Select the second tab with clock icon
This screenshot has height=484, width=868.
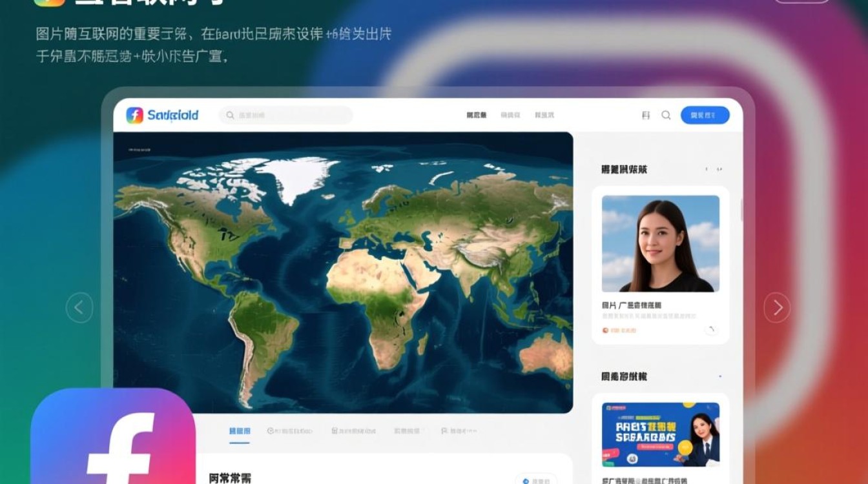[290, 430]
